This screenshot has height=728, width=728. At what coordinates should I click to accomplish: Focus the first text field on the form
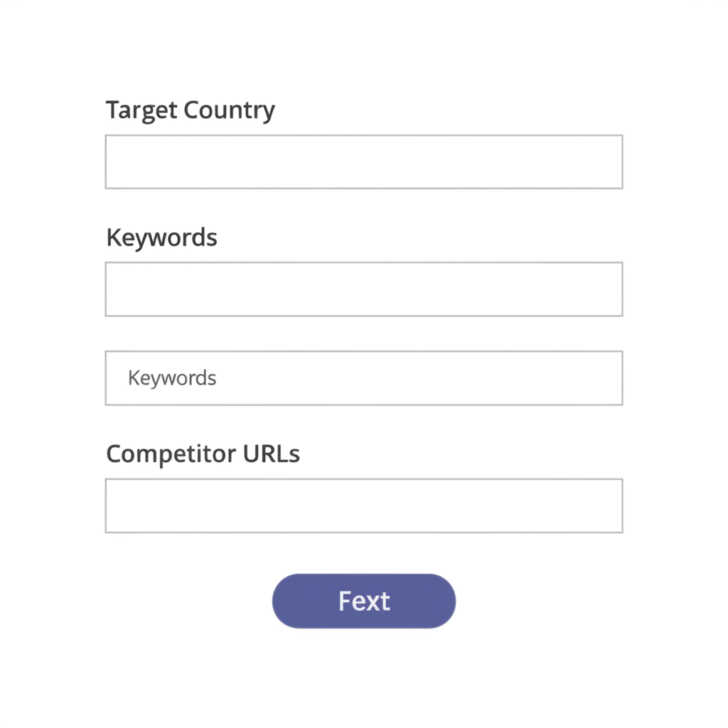[364, 162]
